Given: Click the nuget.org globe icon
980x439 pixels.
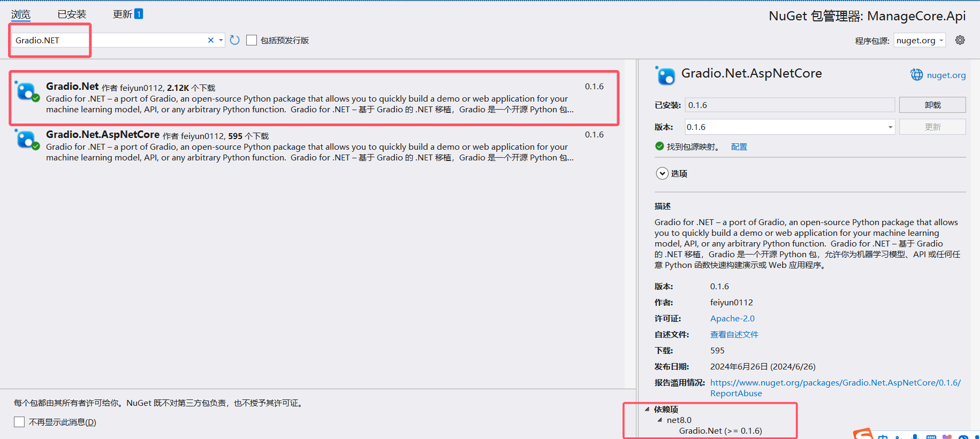Looking at the screenshot, I should 917,75.
